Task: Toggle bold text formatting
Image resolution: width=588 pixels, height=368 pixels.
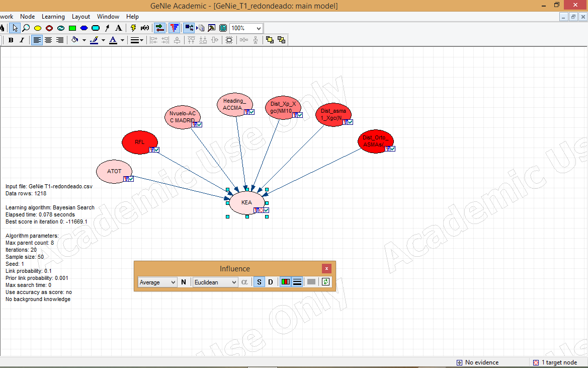Action: (11, 40)
